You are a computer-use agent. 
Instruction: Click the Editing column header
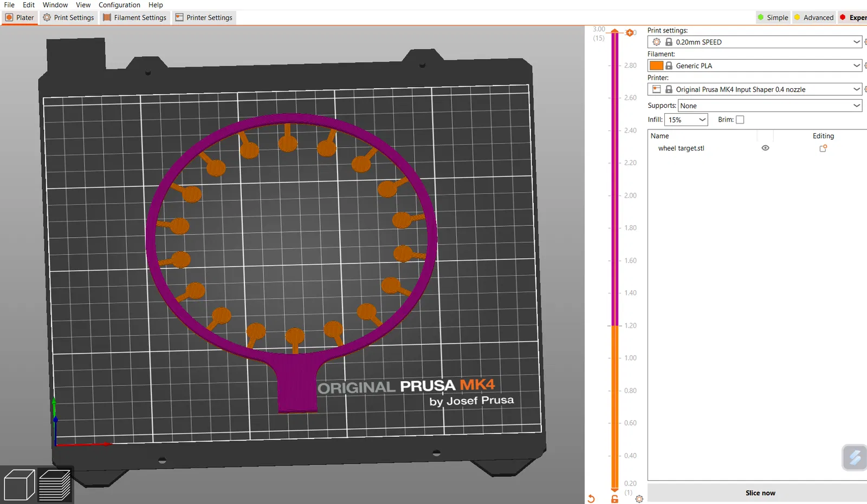[823, 136]
